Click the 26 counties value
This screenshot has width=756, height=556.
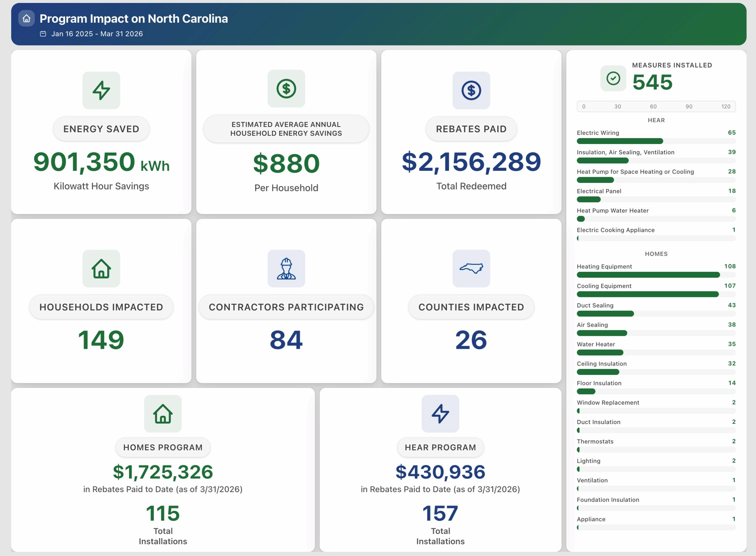pos(471,340)
